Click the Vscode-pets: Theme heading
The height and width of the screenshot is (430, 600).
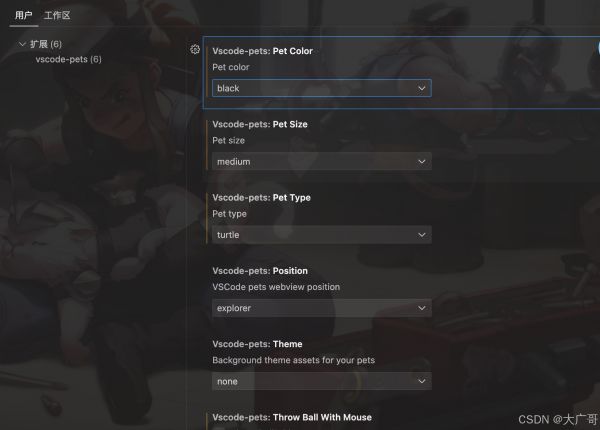(x=257, y=344)
